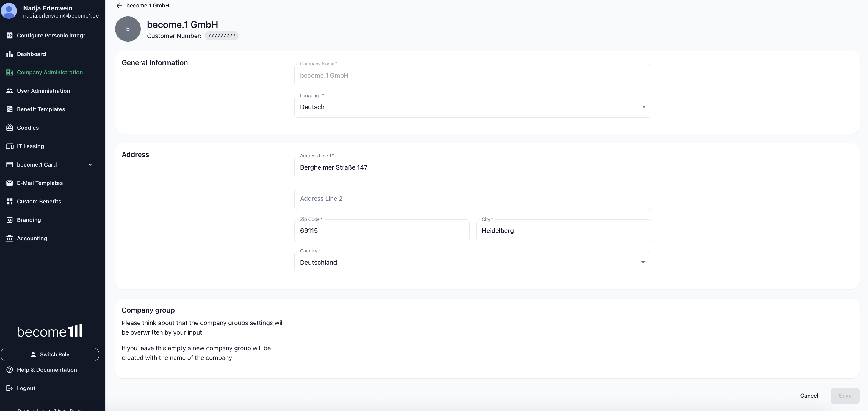Image resolution: width=868 pixels, height=411 pixels.
Task: Click the back arrow next to become.1 GmbH
Action: point(119,6)
